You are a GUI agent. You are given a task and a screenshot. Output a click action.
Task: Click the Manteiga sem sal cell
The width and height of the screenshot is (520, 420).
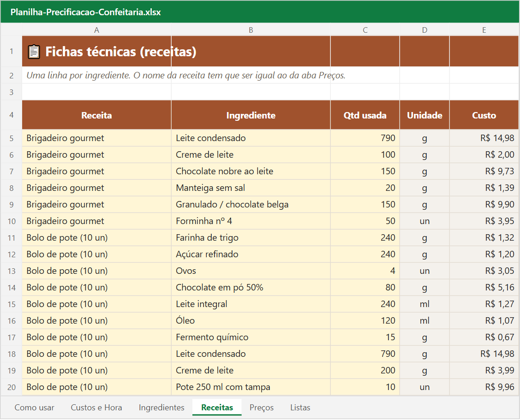coord(251,188)
